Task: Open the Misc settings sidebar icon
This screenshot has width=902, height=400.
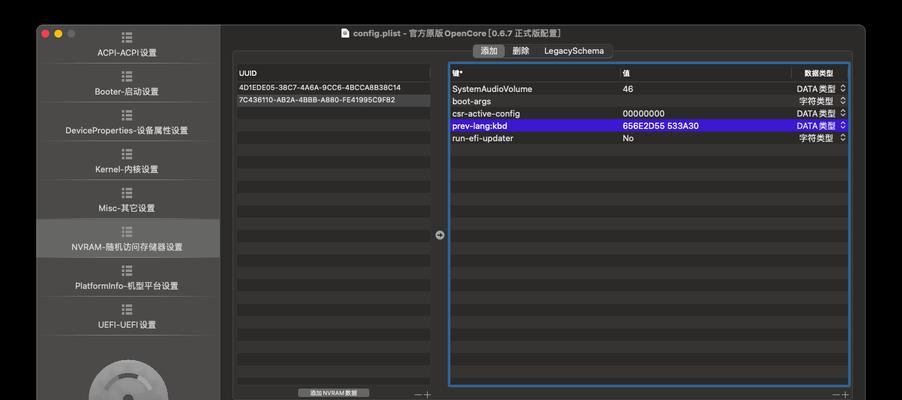Action: tap(127, 193)
